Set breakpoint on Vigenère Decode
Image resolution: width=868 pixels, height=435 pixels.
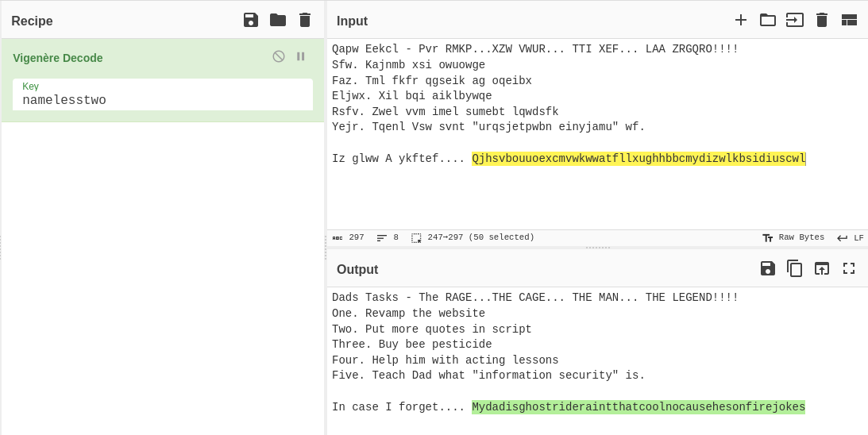coord(301,56)
